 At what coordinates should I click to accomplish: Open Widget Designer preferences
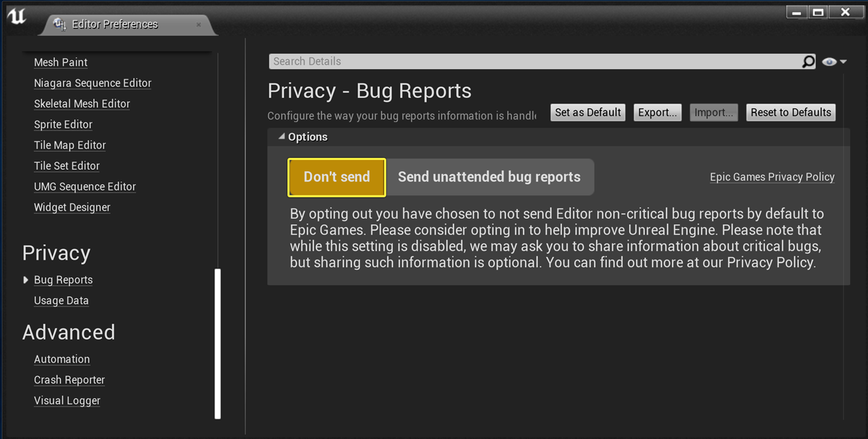(x=72, y=207)
